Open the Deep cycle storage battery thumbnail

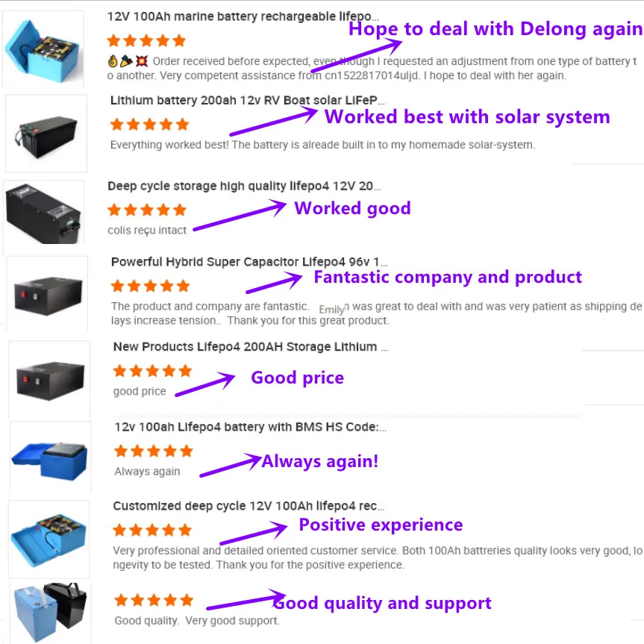click(x=44, y=213)
